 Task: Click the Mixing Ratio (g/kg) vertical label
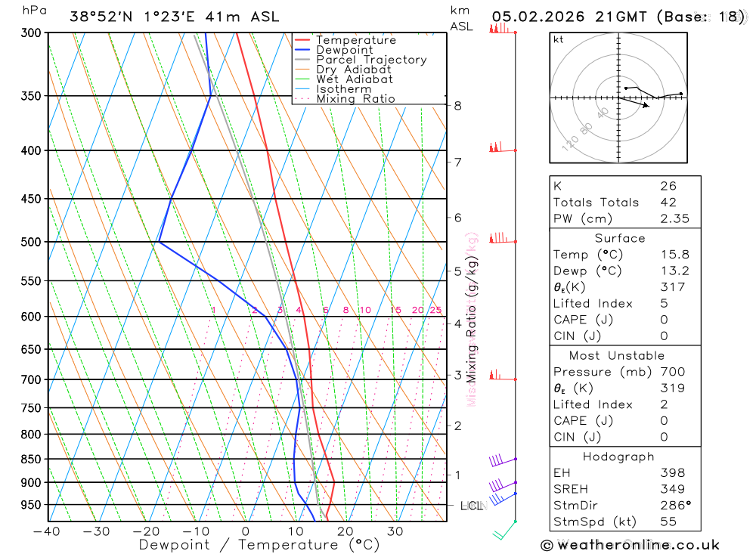(x=471, y=320)
